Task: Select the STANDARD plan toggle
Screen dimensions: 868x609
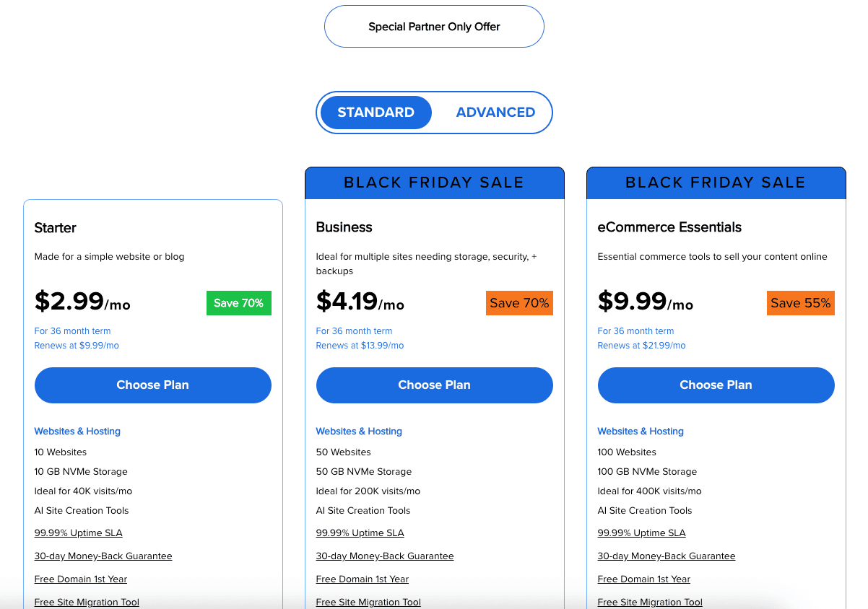Action: (376, 113)
